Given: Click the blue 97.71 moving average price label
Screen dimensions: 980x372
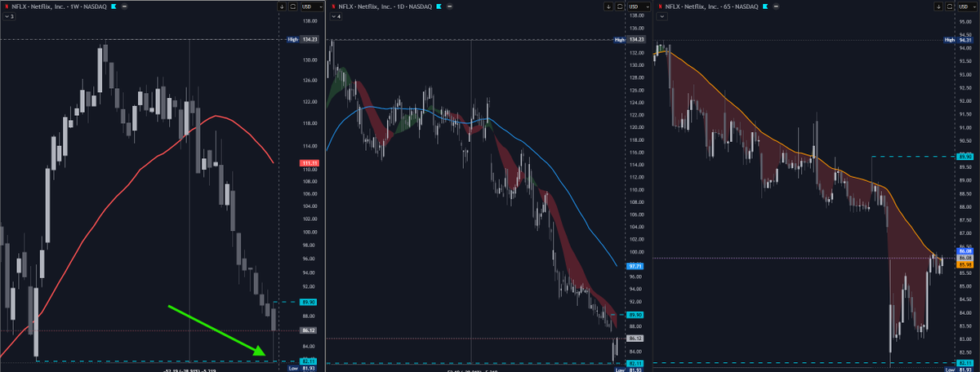Looking at the screenshot, I should point(637,265).
